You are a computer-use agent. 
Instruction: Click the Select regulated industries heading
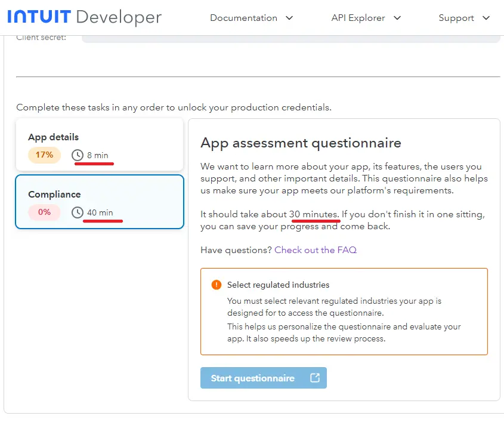278,285
